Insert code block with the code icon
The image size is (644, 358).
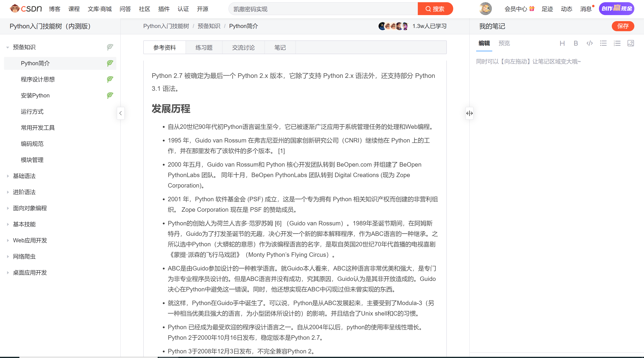pos(589,43)
